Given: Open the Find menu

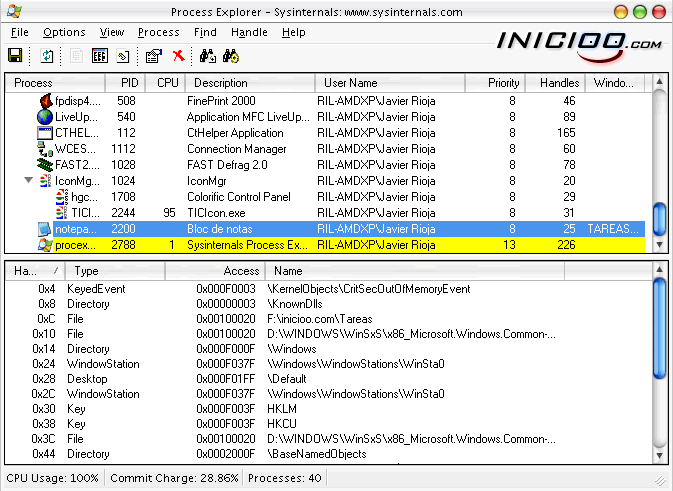Looking at the screenshot, I should 205,32.
